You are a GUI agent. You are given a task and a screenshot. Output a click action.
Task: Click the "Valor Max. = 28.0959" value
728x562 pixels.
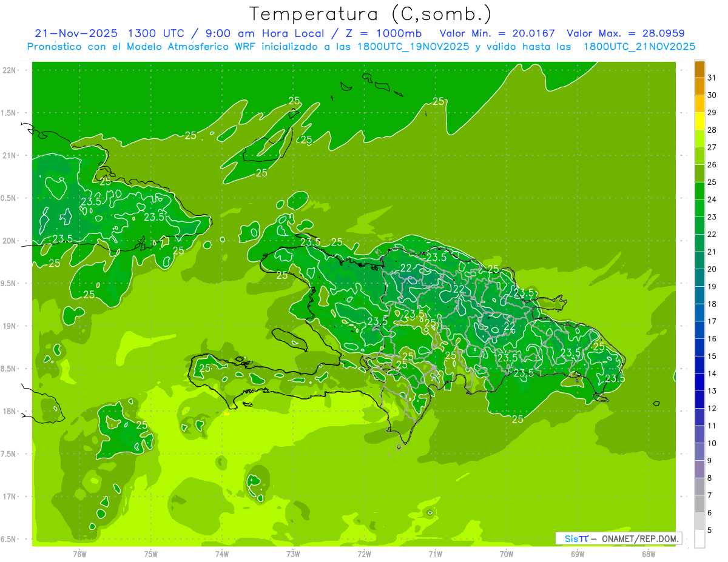point(626,33)
